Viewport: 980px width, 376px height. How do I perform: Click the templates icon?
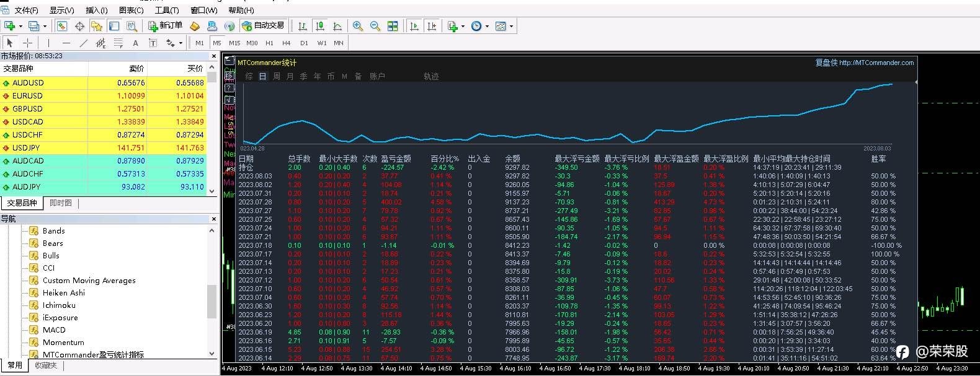pyautogui.click(x=501, y=26)
